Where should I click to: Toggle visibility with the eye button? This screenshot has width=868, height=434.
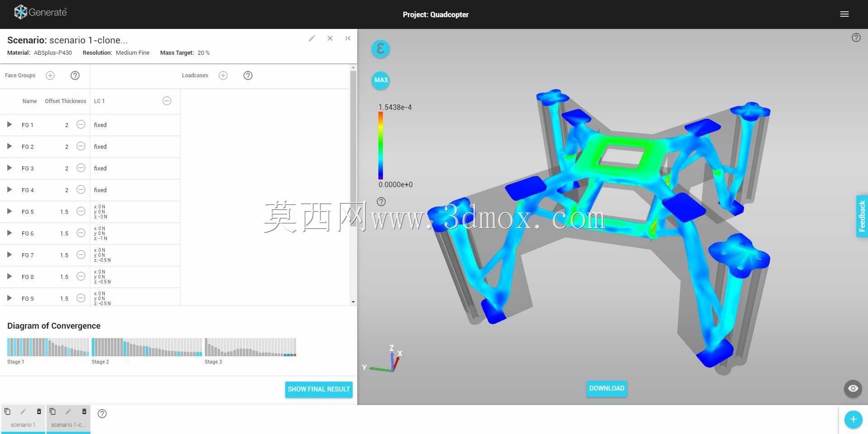(853, 388)
